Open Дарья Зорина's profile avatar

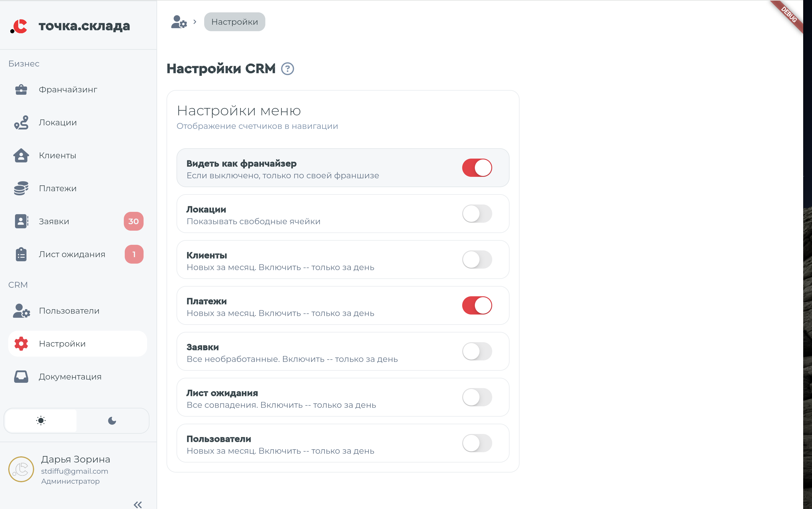coord(21,469)
